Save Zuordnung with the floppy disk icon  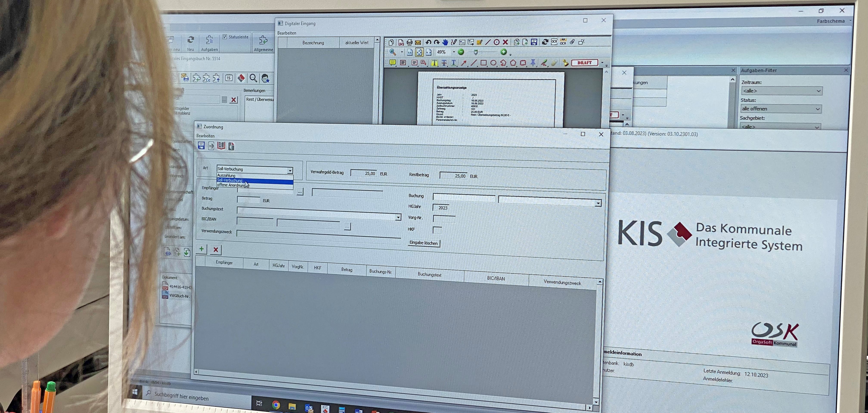click(201, 145)
